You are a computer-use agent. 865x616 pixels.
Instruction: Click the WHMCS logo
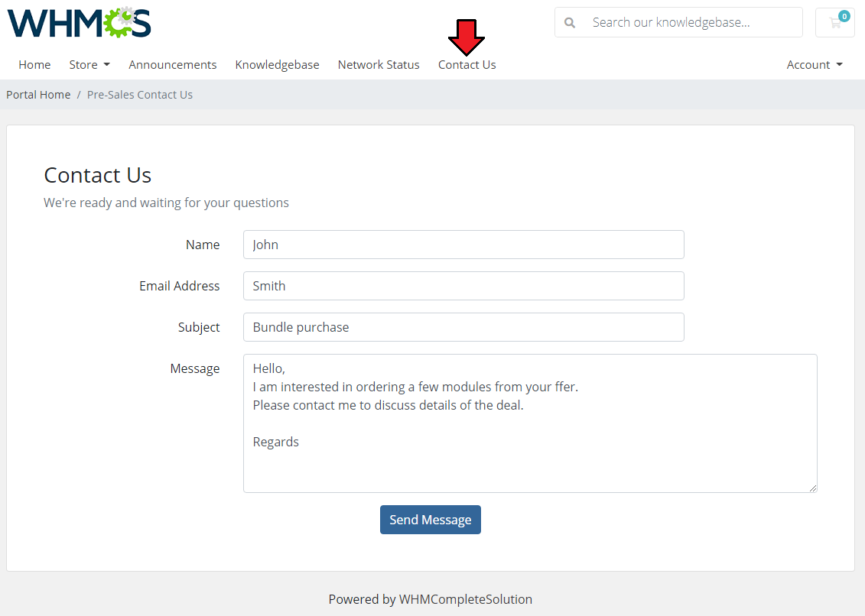(79, 23)
